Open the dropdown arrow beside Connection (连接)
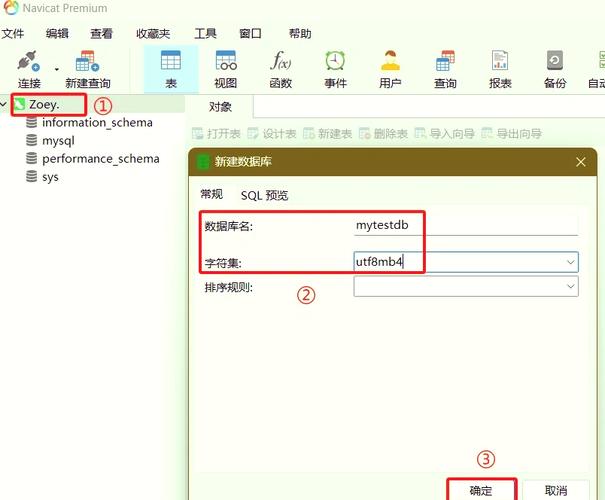This screenshot has height=500, width=605. tap(56, 68)
